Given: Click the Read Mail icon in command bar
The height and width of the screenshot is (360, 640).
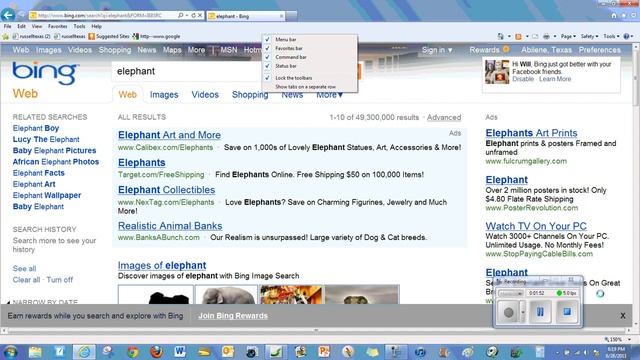Looking at the screenshot, I should tap(535, 36).
